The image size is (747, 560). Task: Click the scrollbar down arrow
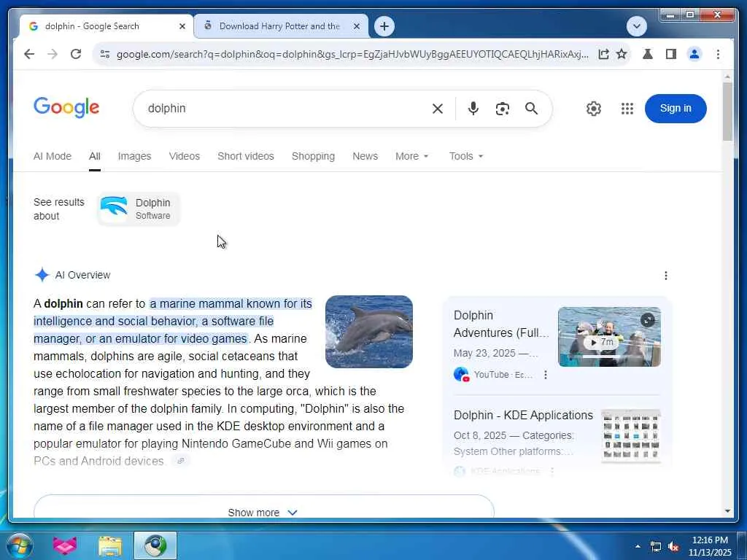pos(727,511)
